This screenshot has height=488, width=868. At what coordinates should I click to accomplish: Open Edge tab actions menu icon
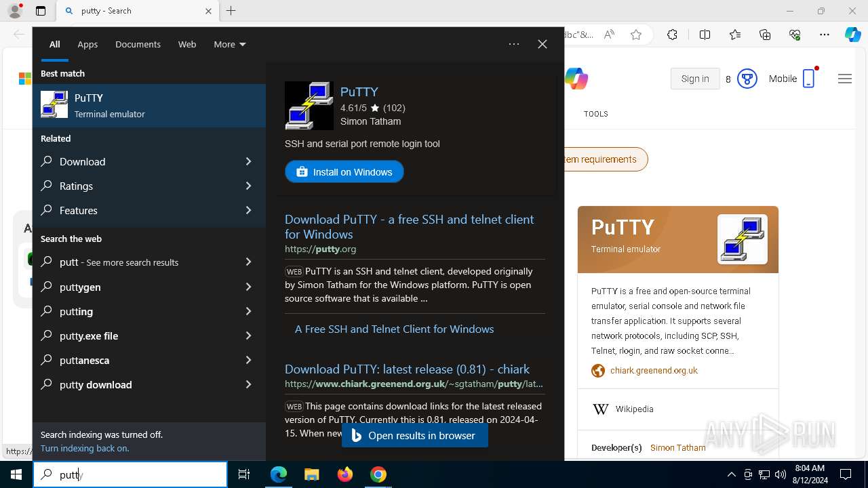coord(41,11)
